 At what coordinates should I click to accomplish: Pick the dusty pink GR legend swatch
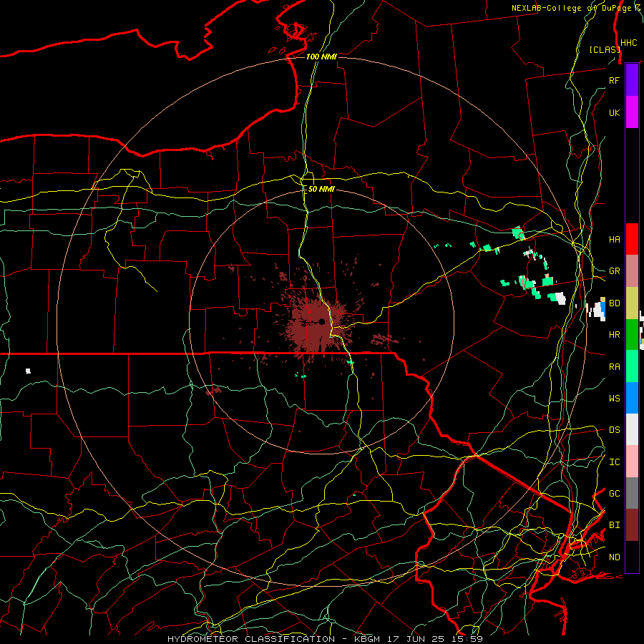pyautogui.click(x=632, y=271)
